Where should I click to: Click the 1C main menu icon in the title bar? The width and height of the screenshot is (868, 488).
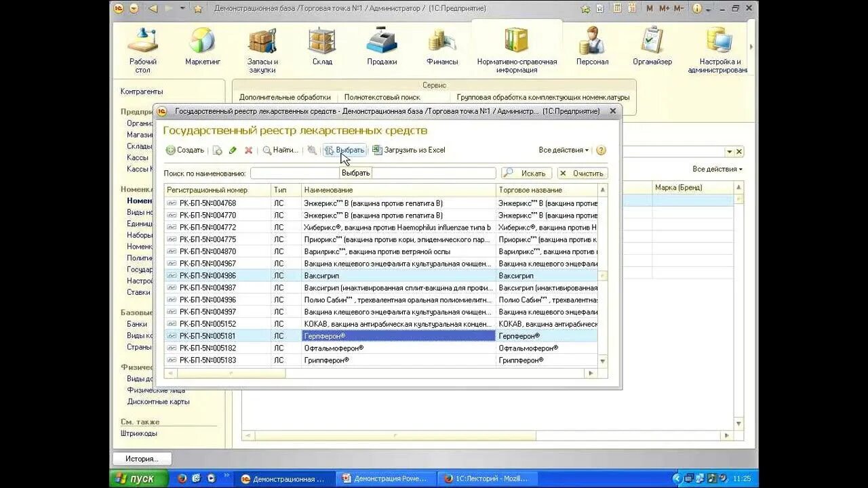point(119,9)
